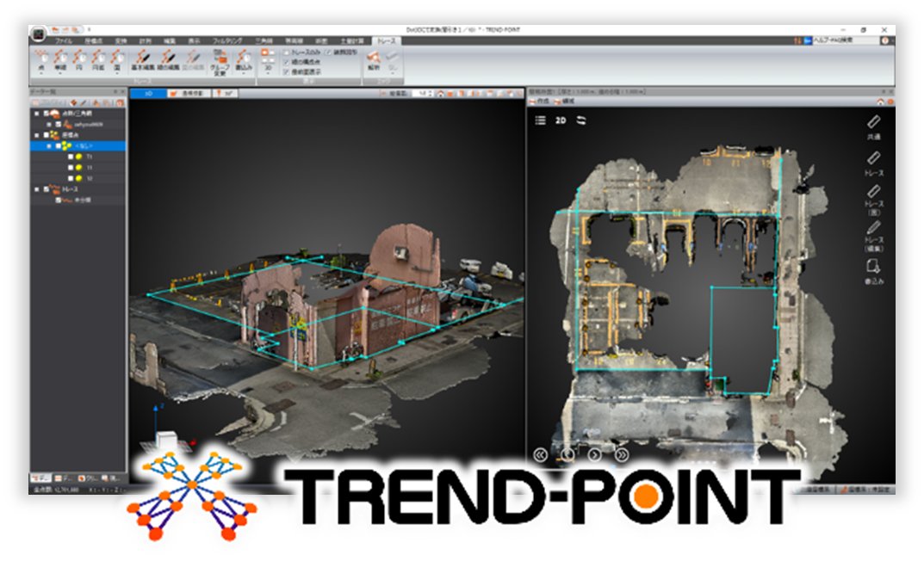This screenshot has width=924, height=561.
Task: Toggle checkbox of the first yellow point item
Action: pos(71,157)
